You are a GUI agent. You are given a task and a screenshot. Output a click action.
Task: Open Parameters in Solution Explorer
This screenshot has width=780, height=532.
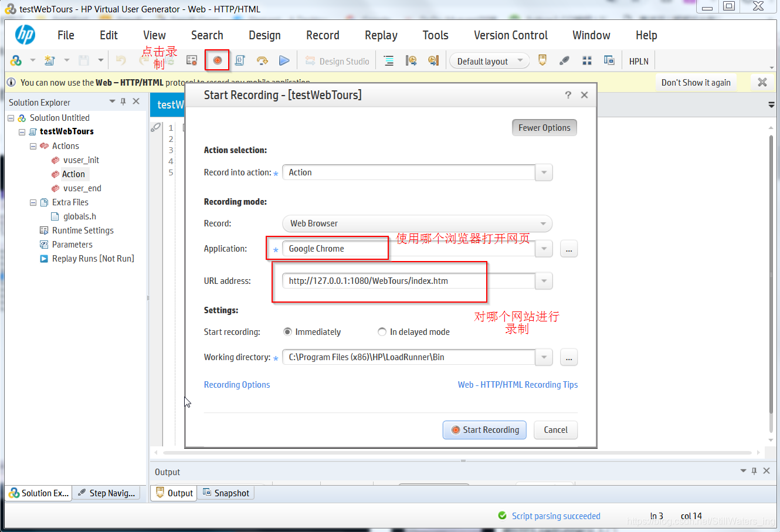pos(72,245)
